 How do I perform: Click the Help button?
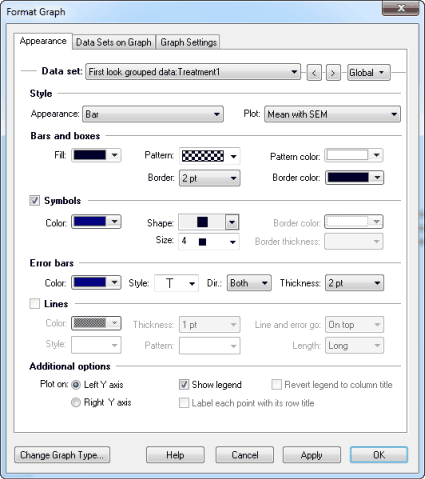click(x=175, y=455)
